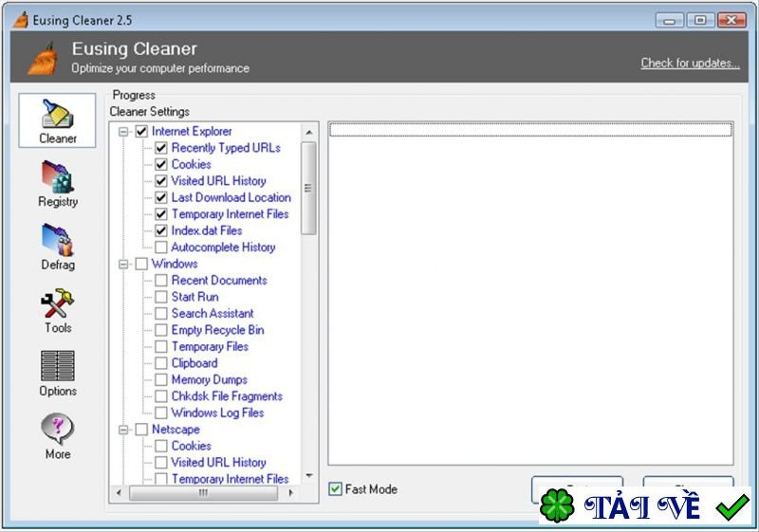Select the Memory Dumps label
Screen dimensions: 759x532
(210, 379)
